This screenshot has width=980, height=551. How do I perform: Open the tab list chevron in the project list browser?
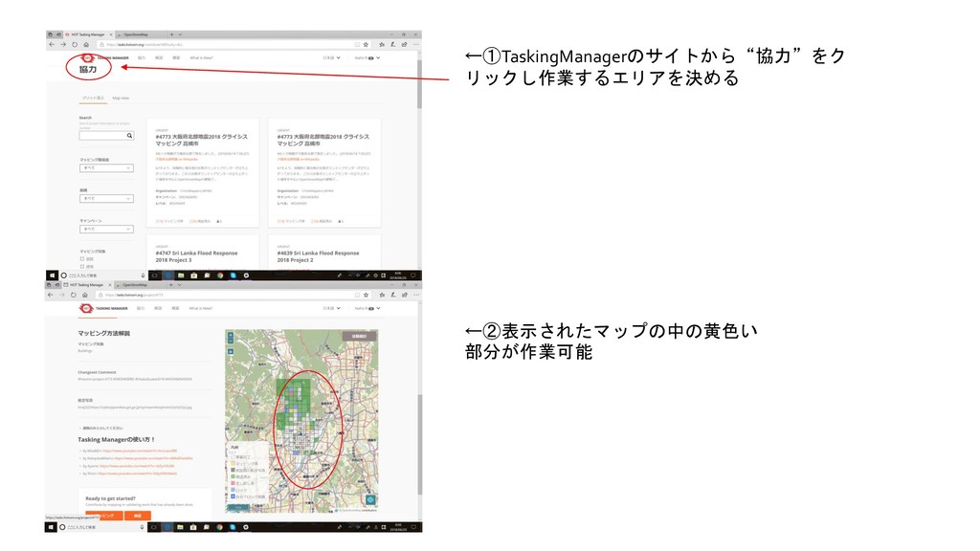pyautogui.click(x=180, y=34)
